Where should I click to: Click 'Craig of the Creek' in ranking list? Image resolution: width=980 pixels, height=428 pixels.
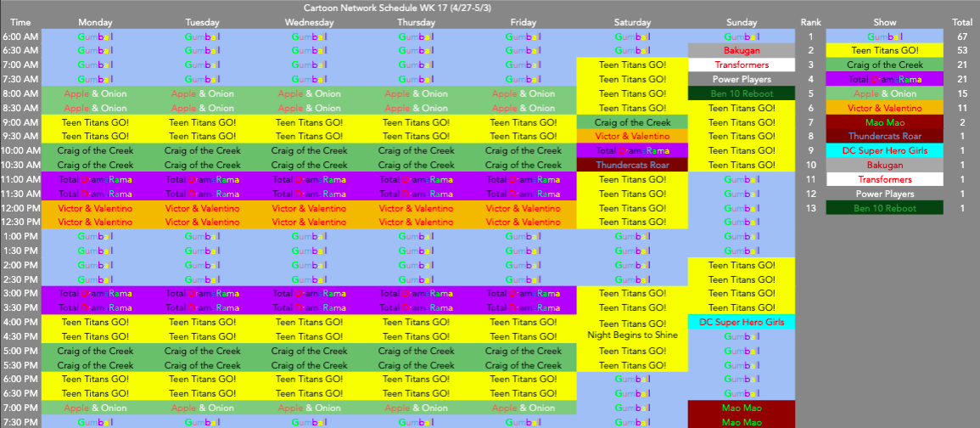point(884,65)
